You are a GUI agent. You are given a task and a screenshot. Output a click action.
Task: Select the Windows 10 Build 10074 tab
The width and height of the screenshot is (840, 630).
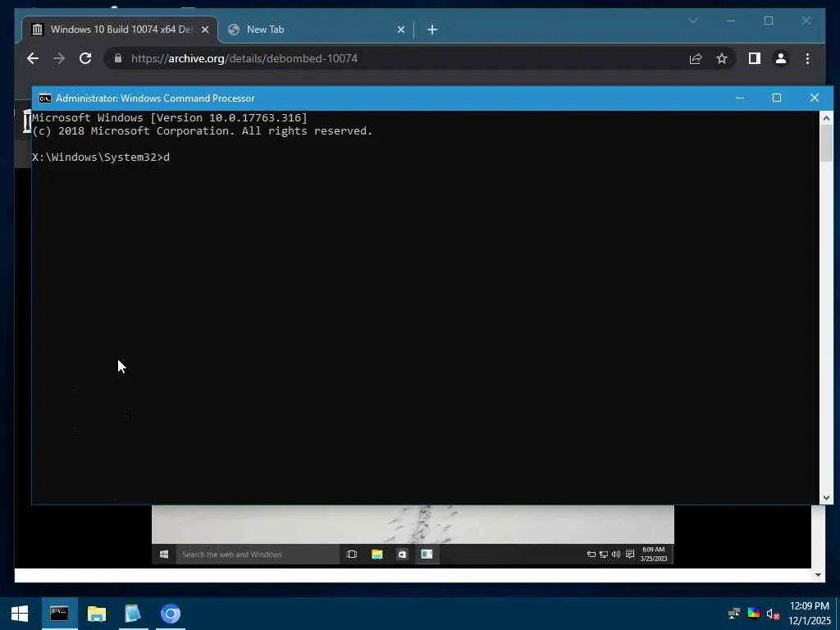pyautogui.click(x=120, y=30)
